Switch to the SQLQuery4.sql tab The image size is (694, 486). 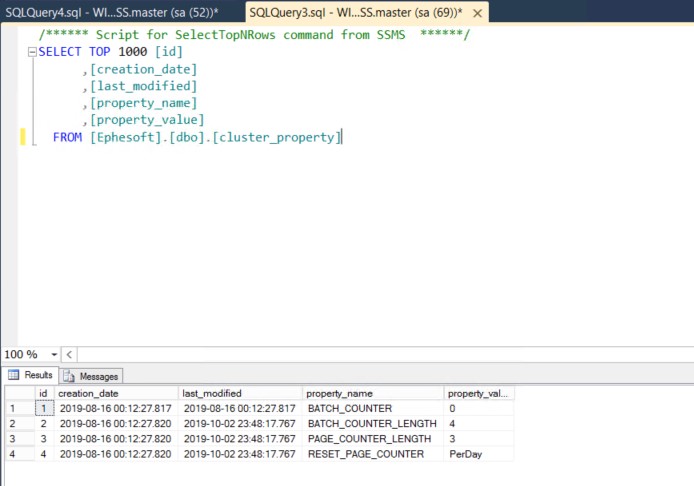point(112,12)
